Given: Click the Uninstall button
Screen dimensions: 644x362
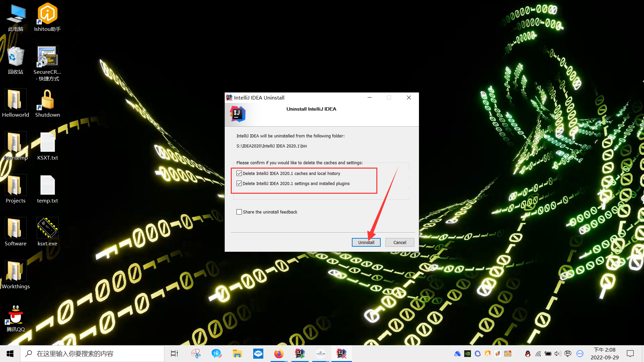Looking at the screenshot, I should click(366, 242).
